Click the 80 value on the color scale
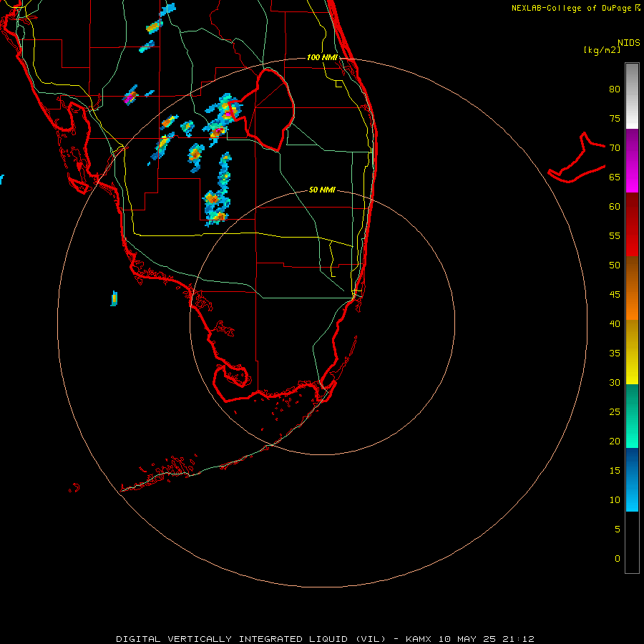Image resolution: width=644 pixels, height=644 pixels. pos(615,89)
